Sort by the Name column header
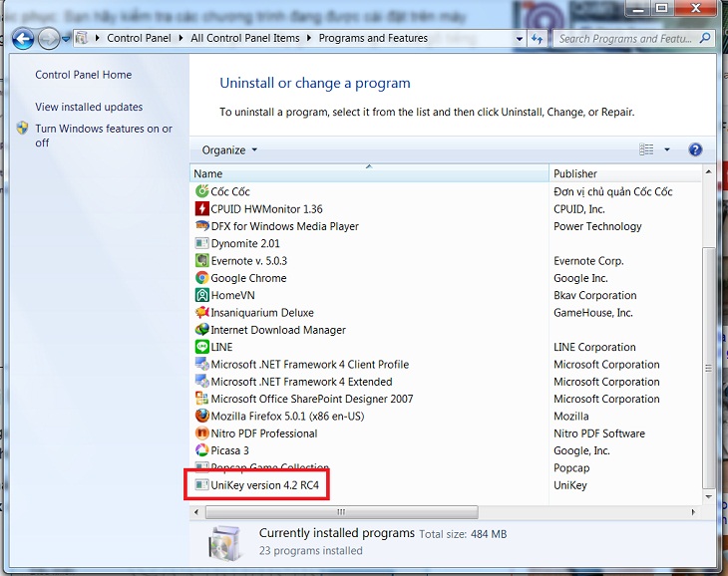The image size is (728, 576). [370, 173]
